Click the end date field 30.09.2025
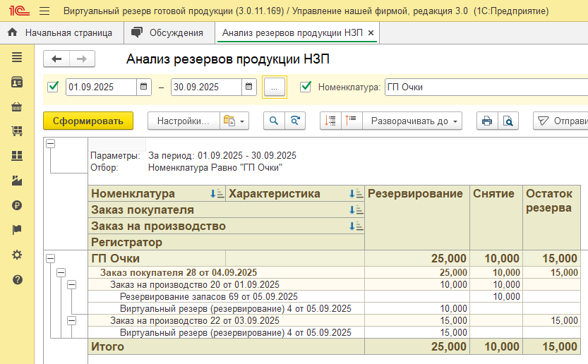The image size is (588, 364). tap(206, 87)
